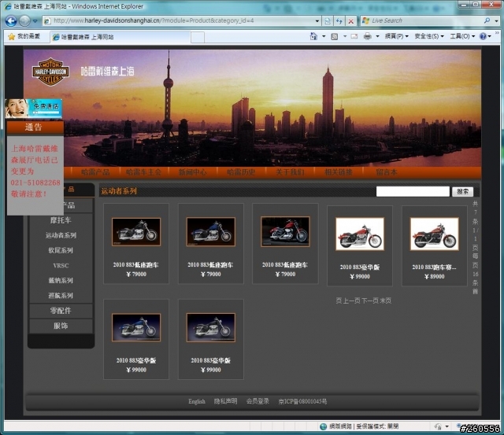
Task: Click the 隐私声明 footer link
Action: (x=226, y=401)
